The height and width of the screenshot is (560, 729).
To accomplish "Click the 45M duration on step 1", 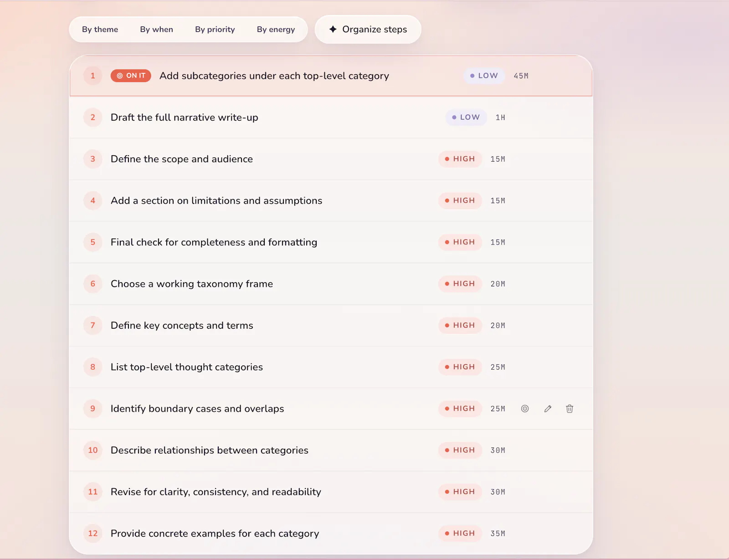I will pos(521,76).
